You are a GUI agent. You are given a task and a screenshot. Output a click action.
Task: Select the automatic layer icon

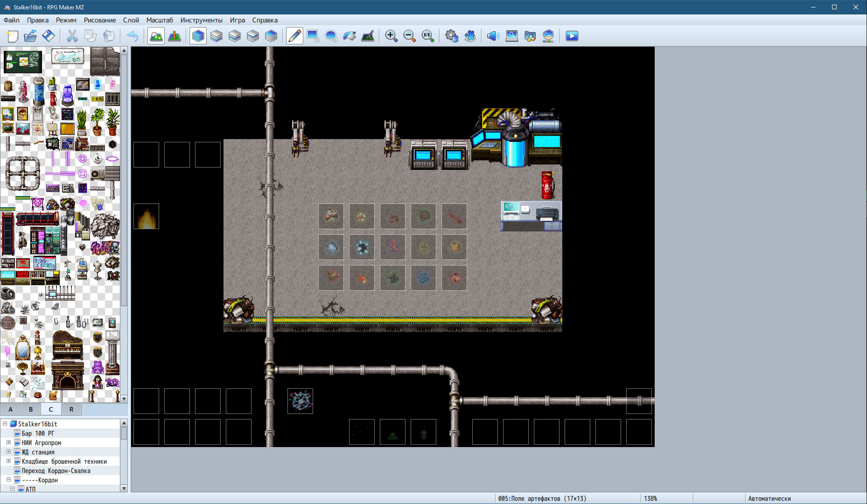coord(198,36)
